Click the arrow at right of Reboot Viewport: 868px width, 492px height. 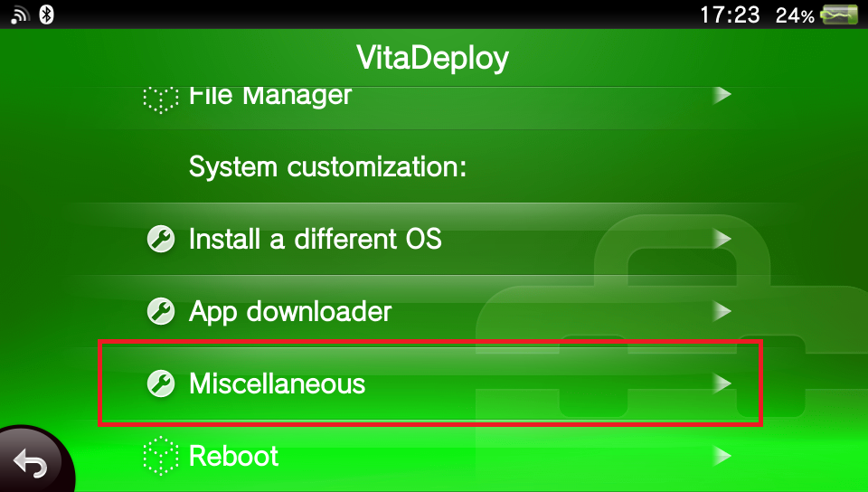[721, 456]
